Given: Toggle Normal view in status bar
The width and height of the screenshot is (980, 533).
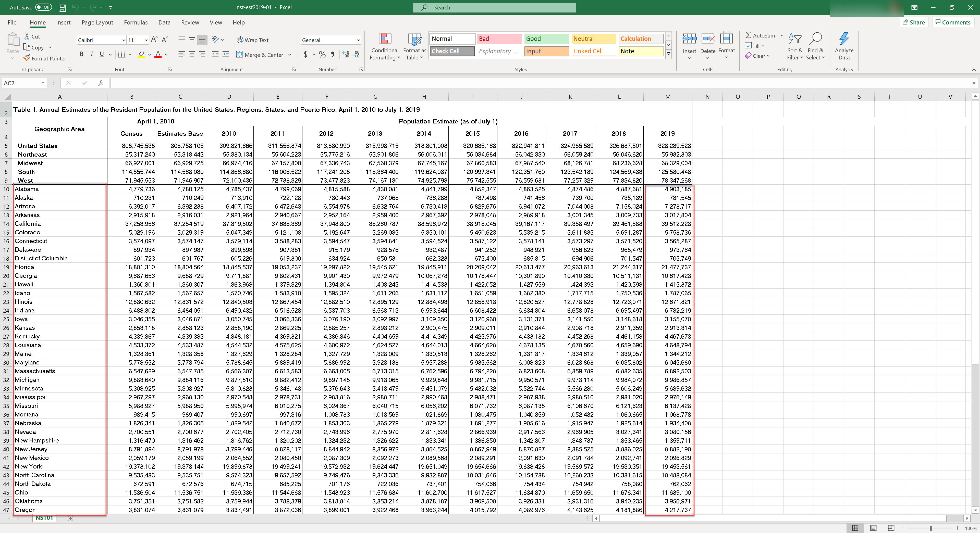Looking at the screenshot, I should (x=855, y=528).
